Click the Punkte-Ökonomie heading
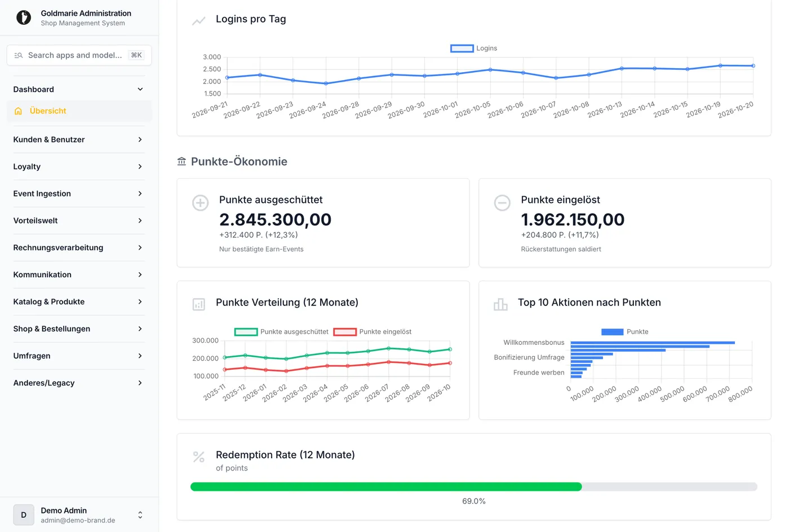 (239, 162)
